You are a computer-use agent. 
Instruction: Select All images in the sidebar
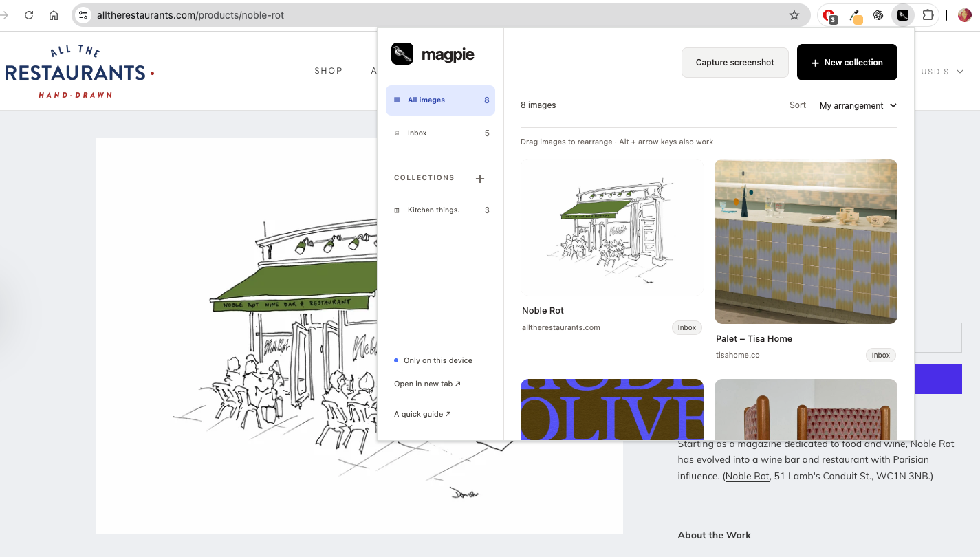[x=440, y=100]
